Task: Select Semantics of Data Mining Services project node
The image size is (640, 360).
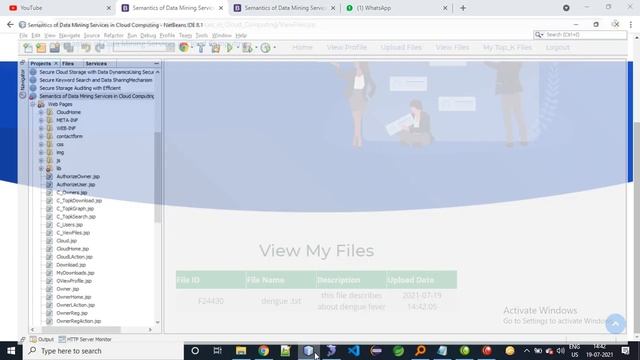Action: 96,96
